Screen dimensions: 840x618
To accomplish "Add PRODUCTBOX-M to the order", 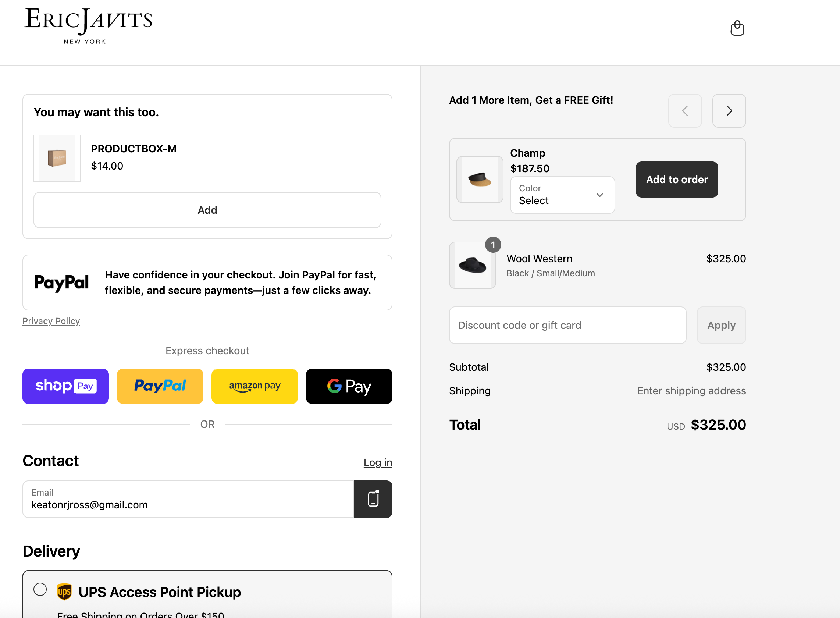I will (x=207, y=210).
